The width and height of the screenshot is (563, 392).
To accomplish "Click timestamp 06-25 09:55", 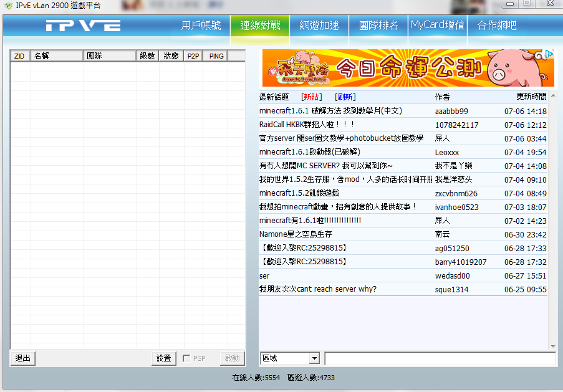I will pyautogui.click(x=526, y=289).
